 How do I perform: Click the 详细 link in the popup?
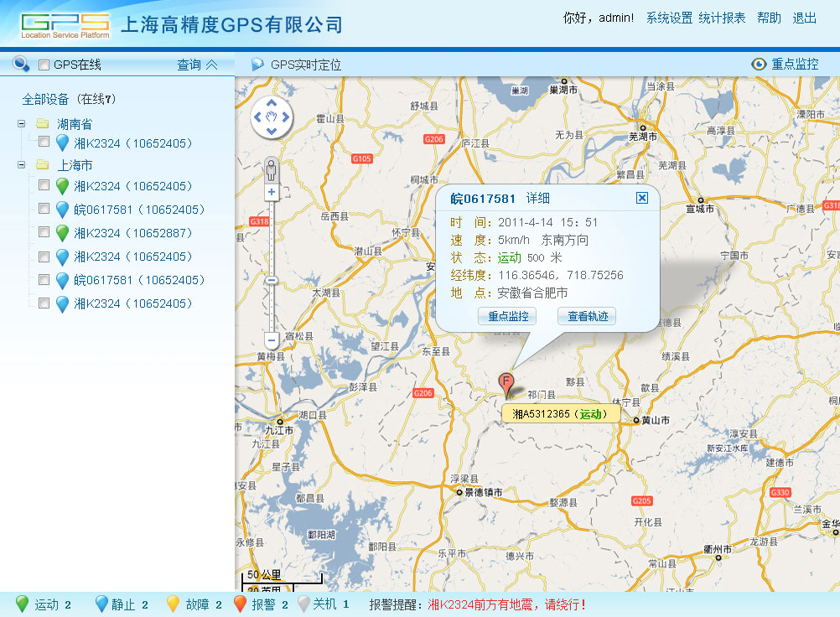[538, 198]
